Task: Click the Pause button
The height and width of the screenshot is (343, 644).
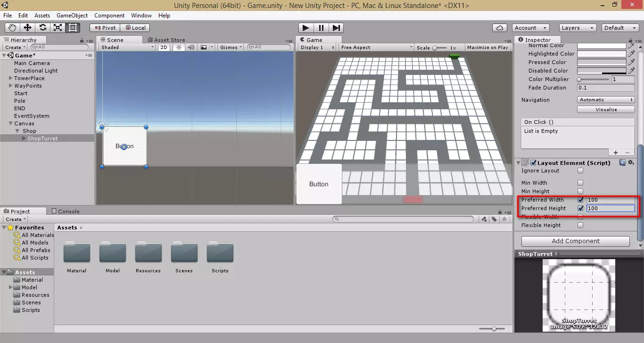Action: coord(321,28)
